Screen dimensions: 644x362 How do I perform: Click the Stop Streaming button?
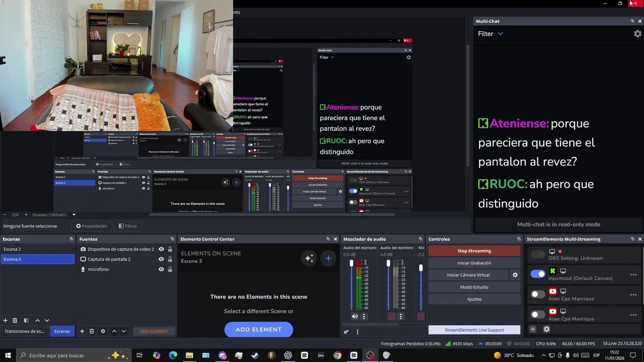(x=474, y=251)
